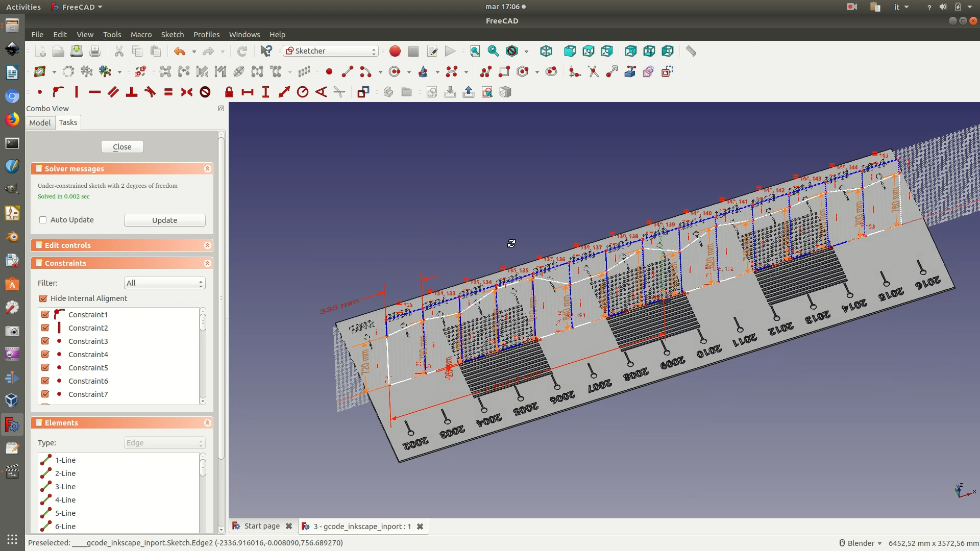
Task: Apply the equal constraint
Action: click(x=168, y=92)
